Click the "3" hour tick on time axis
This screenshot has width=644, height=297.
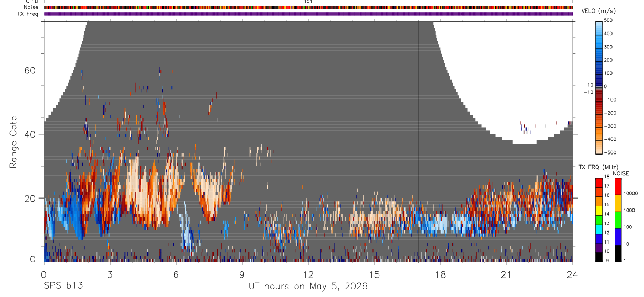pos(110,274)
